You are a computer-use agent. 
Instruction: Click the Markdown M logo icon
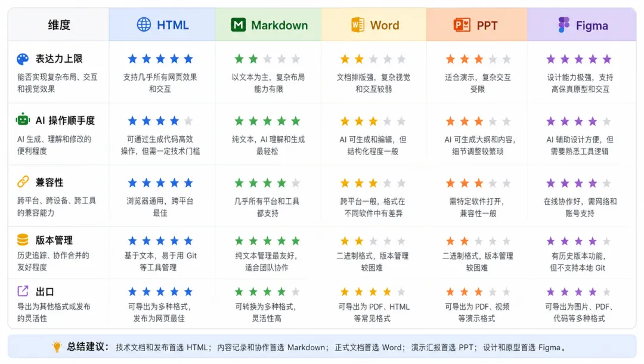[x=238, y=24]
